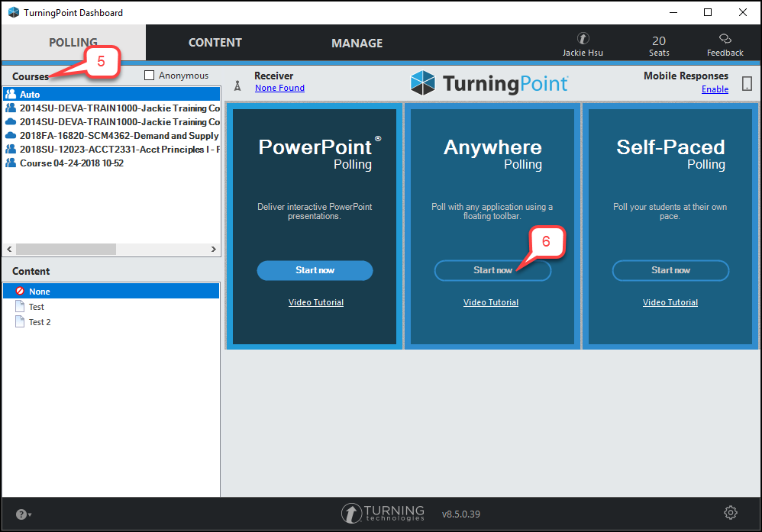
Task: Close the TurningPoint Dashboard window
Action: pos(743,12)
